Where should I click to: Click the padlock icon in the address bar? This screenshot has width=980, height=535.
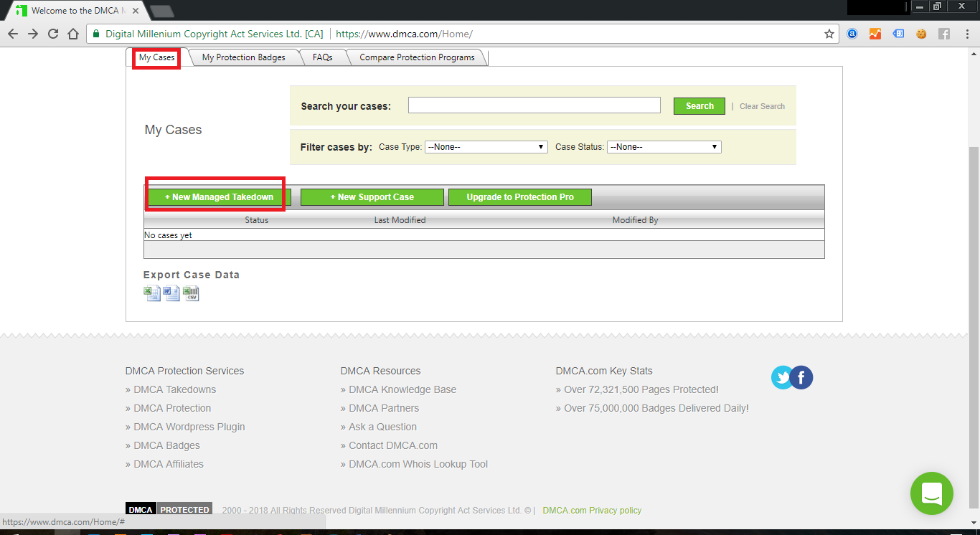[96, 33]
